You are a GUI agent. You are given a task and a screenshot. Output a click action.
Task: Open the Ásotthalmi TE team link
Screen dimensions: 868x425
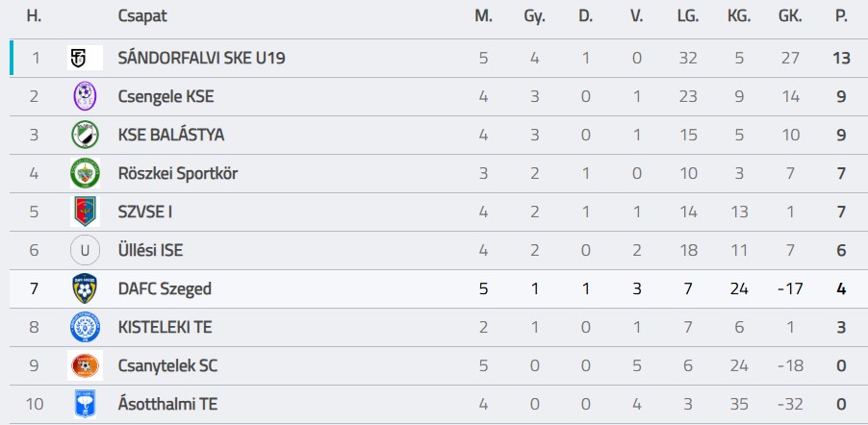[x=167, y=404]
